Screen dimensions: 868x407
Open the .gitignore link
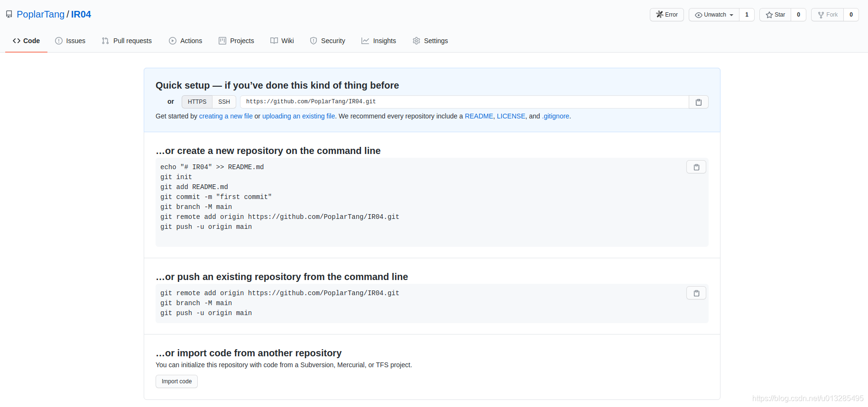tap(555, 116)
